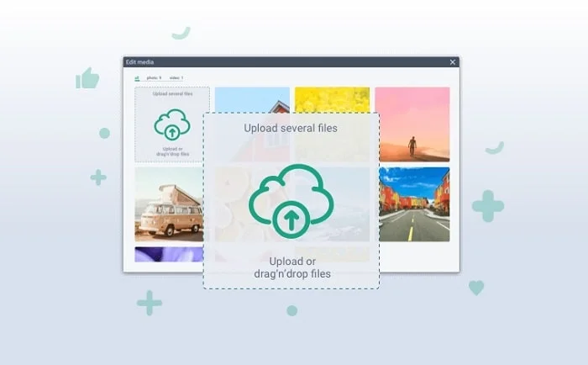Click the large cloud upload icon
Viewport: 588px width, 365px height.
[x=291, y=202]
